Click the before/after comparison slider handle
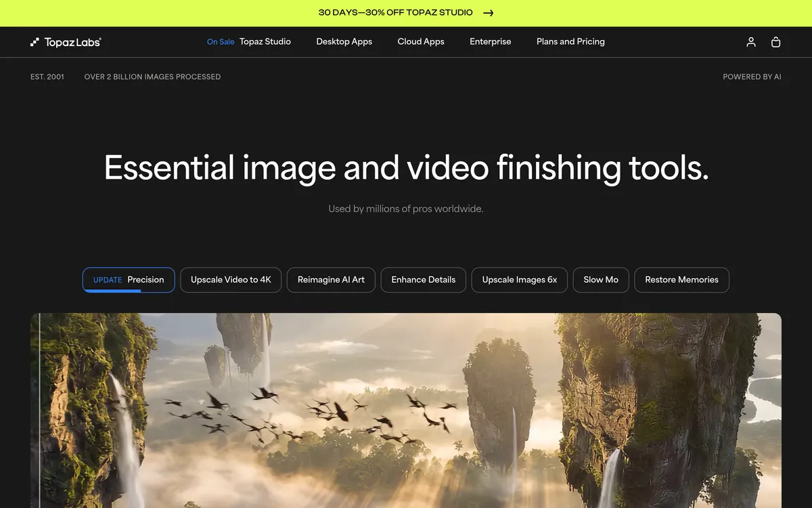Viewport: 812px width, 508px height. [x=39, y=410]
